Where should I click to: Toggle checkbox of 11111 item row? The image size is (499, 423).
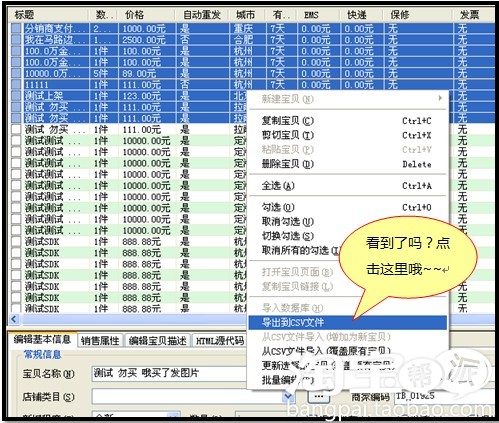point(16,84)
